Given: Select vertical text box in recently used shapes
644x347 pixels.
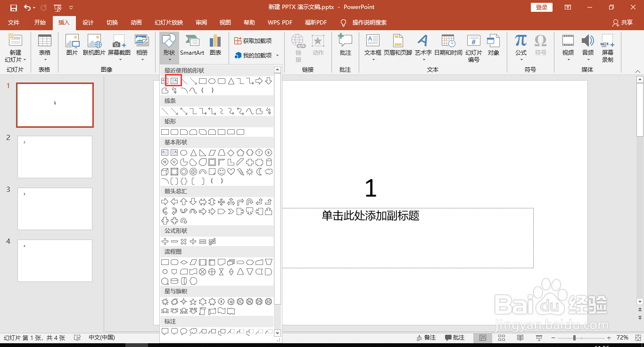Looking at the screenshot, I should coord(174,81).
